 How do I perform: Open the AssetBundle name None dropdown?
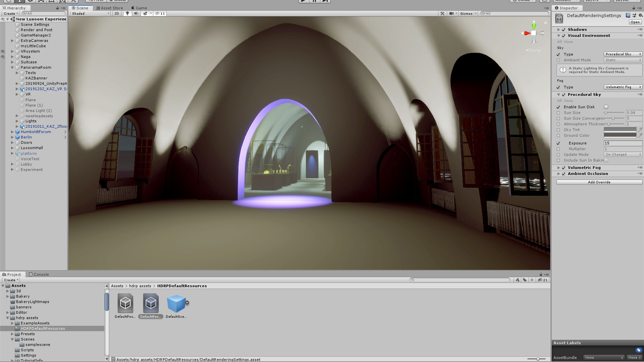click(x=604, y=357)
